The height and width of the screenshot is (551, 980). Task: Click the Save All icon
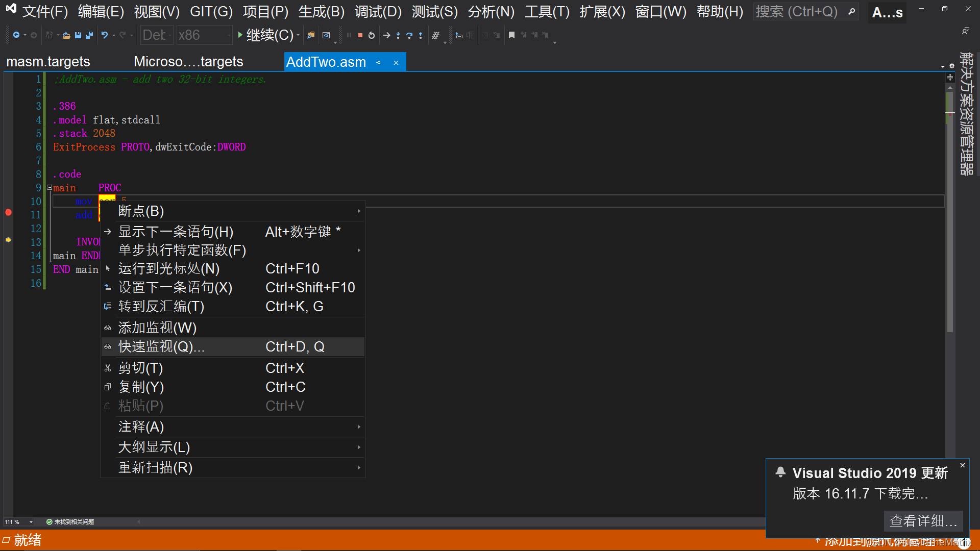(x=89, y=35)
